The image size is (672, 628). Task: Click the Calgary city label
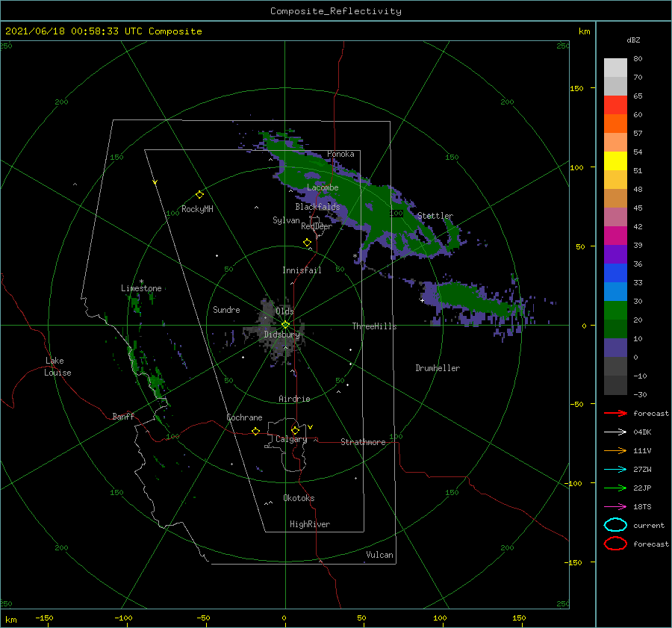(x=291, y=439)
